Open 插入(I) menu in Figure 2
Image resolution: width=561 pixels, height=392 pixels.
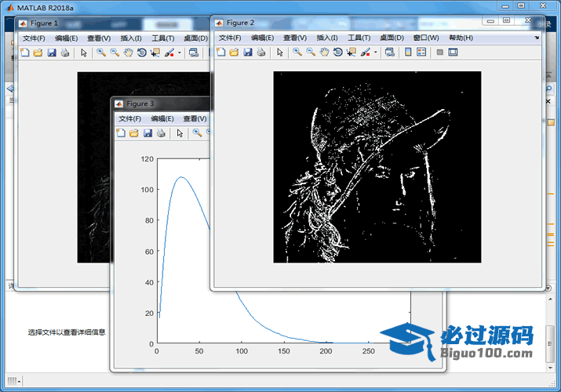tap(326, 38)
